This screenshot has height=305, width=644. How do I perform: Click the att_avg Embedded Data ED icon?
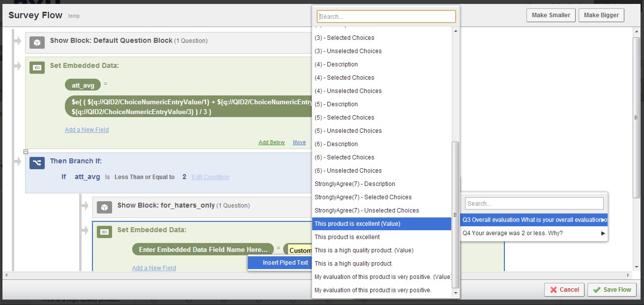[37, 67]
